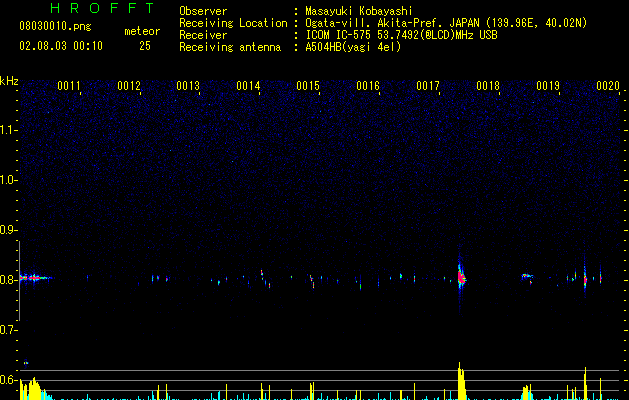Click the timestamp 02.08.03 00:10
Image resolution: width=629 pixels, height=400 pixels.
(x=61, y=46)
